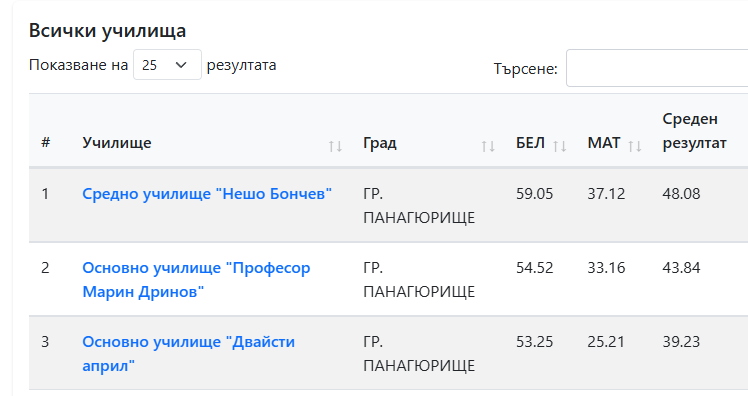Open Средно училище "Нешо Бончев" link
Image resolution: width=748 pixels, height=396 pixels.
click(x=207, y=194)
